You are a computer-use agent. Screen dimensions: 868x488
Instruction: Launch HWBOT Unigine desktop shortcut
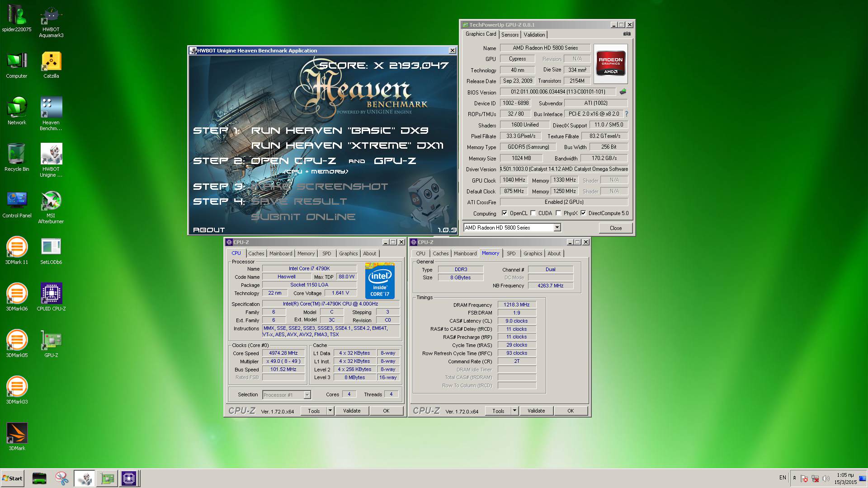51,160
